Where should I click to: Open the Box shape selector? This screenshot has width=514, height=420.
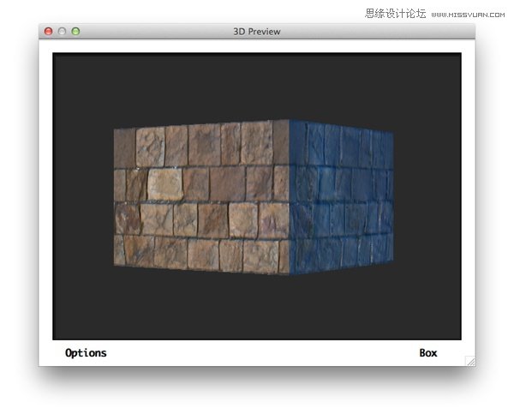(x=428, y=353)
